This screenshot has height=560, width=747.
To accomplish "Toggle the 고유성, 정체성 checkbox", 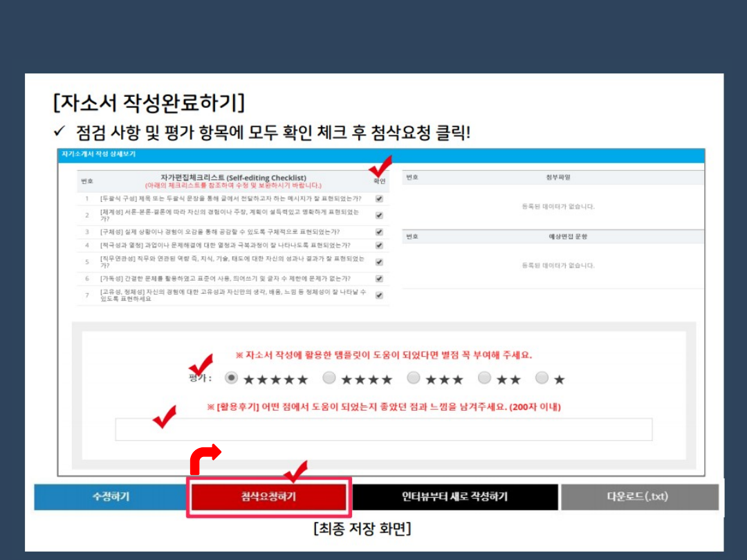I will 379,295.
